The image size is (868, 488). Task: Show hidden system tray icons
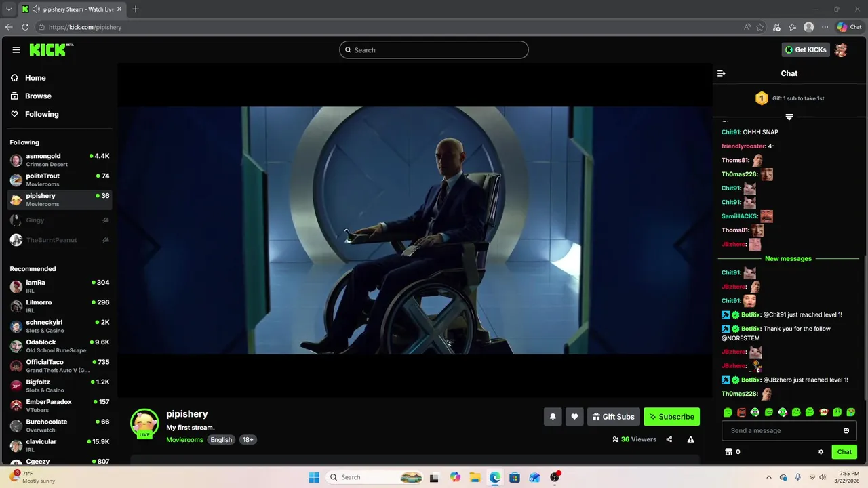pyautogui.click(x=768, y=477)
